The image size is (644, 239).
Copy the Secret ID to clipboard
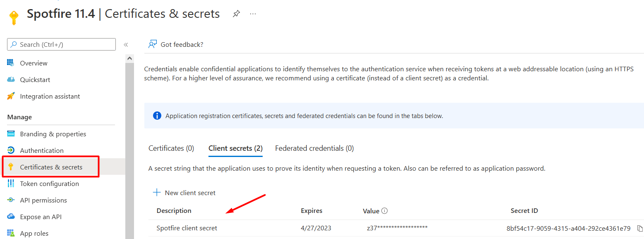[640, 228]
